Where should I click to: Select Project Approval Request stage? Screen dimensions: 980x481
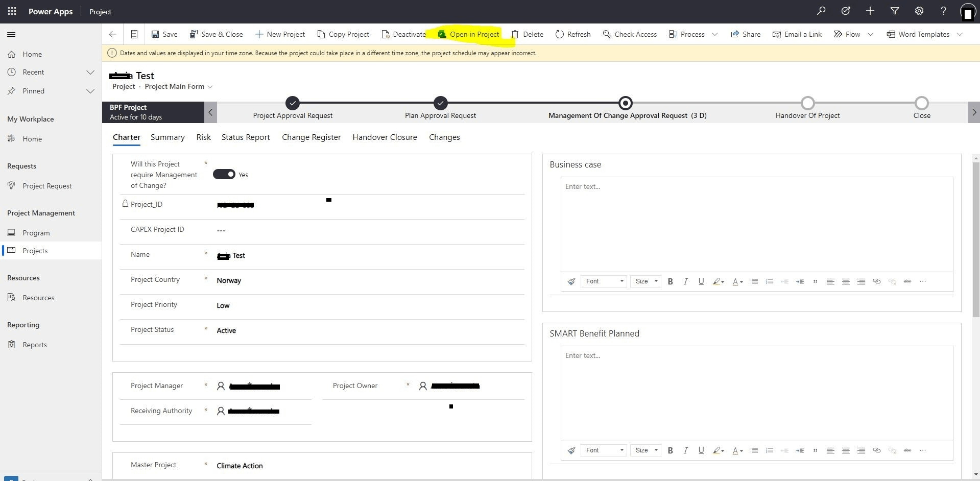coord(293,103)
